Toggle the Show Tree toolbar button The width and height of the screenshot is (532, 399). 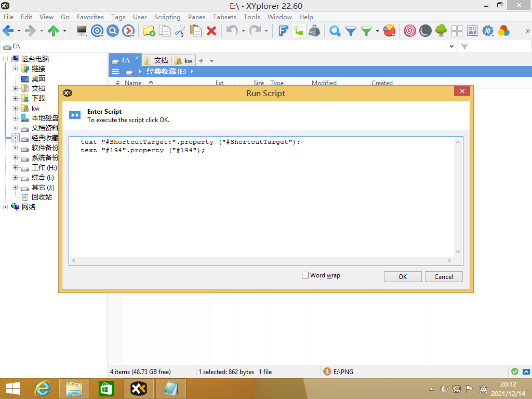298,31
